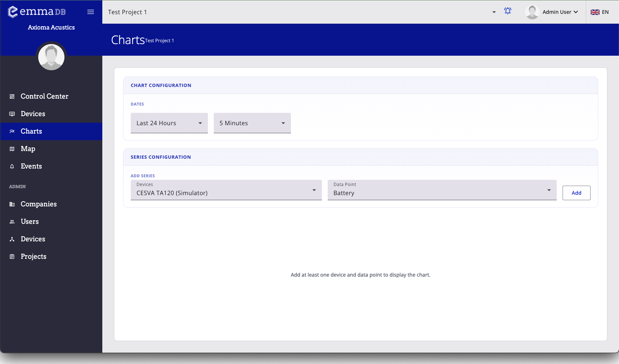
Task: Click the Control Center grid icon
Action: pyautogui.click(x=12, y=96)
